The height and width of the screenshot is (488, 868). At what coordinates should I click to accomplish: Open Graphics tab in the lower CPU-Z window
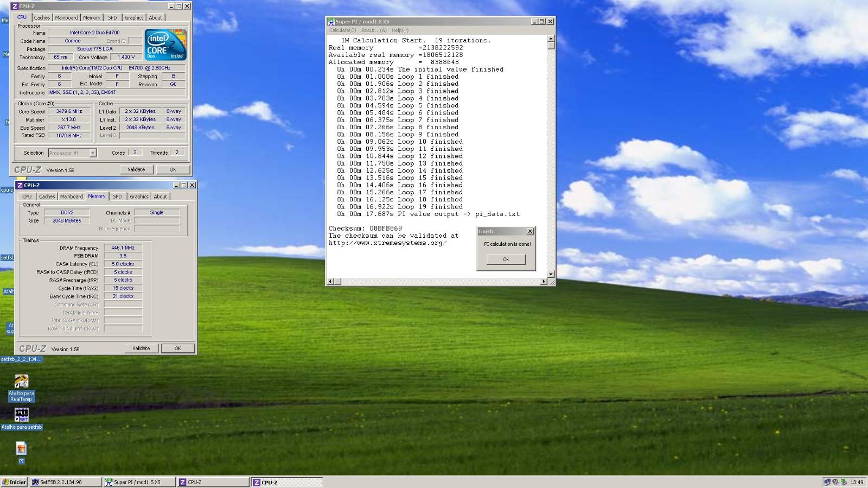pos(139,197)
